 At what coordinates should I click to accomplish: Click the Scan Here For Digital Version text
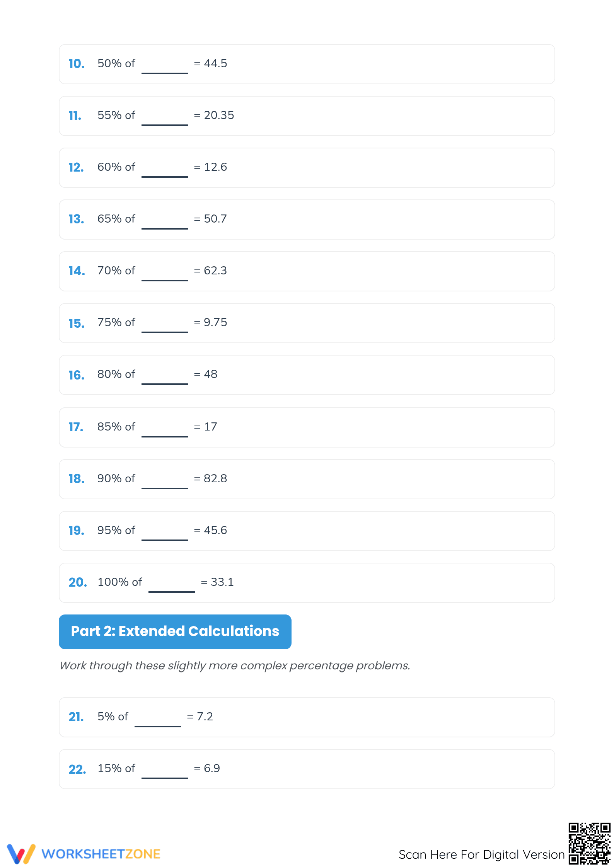pyautogui.click(x=482, y=854)
